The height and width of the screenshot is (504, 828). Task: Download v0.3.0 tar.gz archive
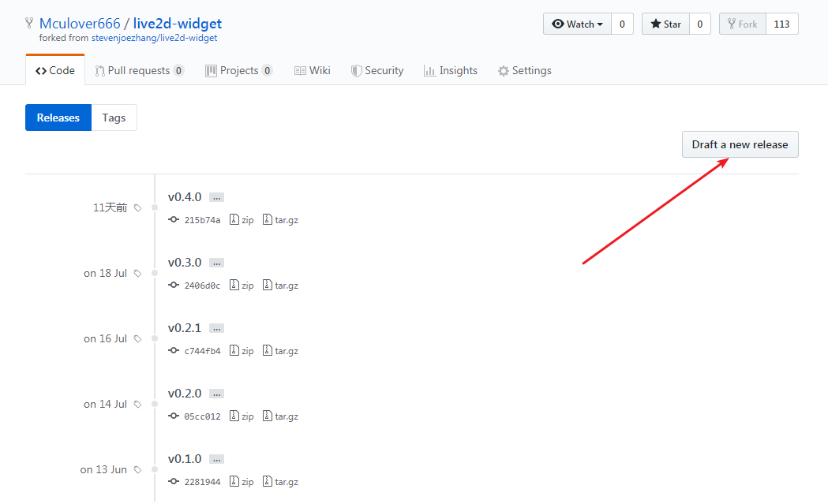click(280, 285)
